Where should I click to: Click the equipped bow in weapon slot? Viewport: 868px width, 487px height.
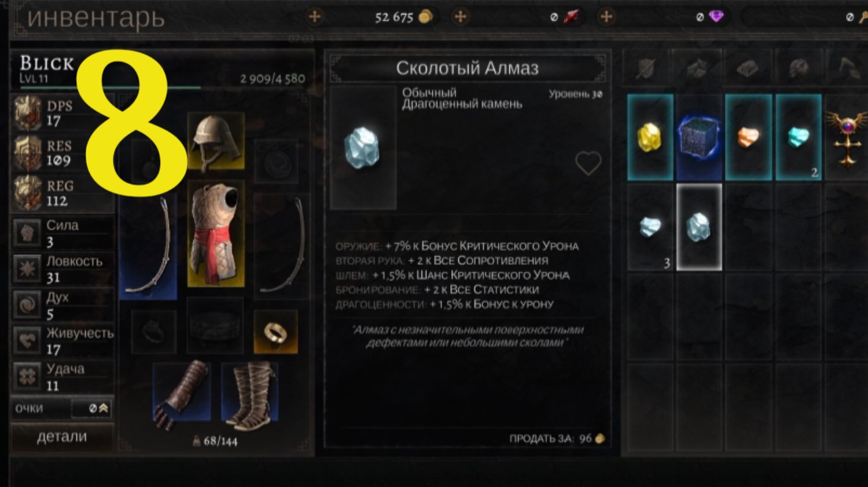[148, 246]
